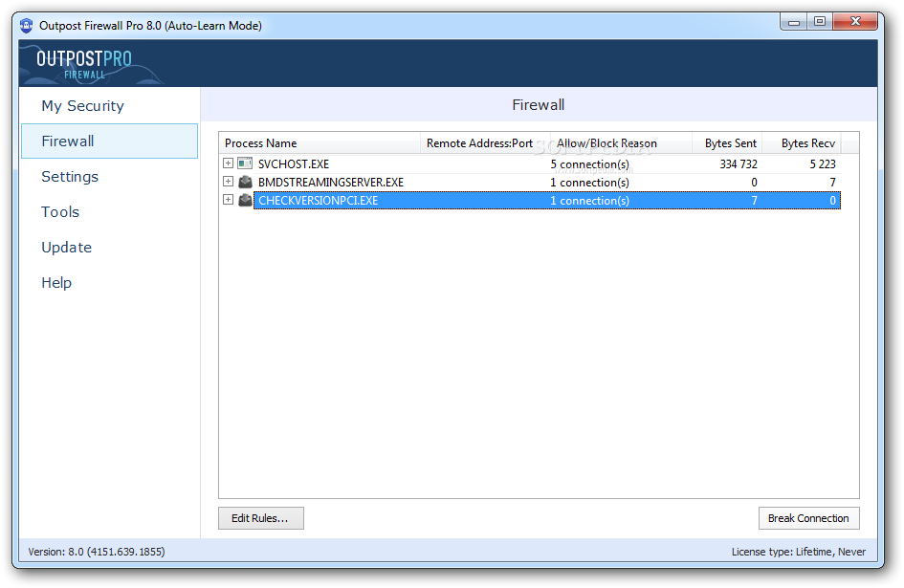Switch to the Firewall section
The width and height of the screenshot is (904, 588).
[x=67, y=141]
